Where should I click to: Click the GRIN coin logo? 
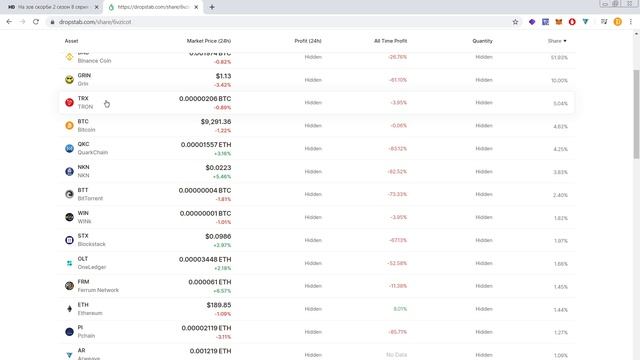(x=69, y=80)
